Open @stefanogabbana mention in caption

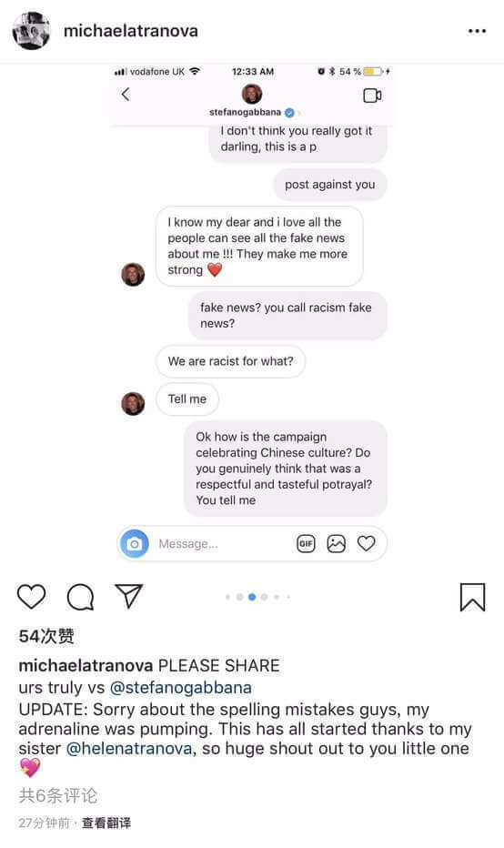click(x=181, y=687)
